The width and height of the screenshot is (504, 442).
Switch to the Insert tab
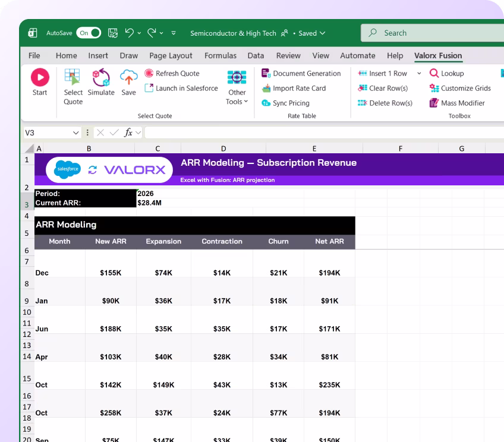coord(98,56)
